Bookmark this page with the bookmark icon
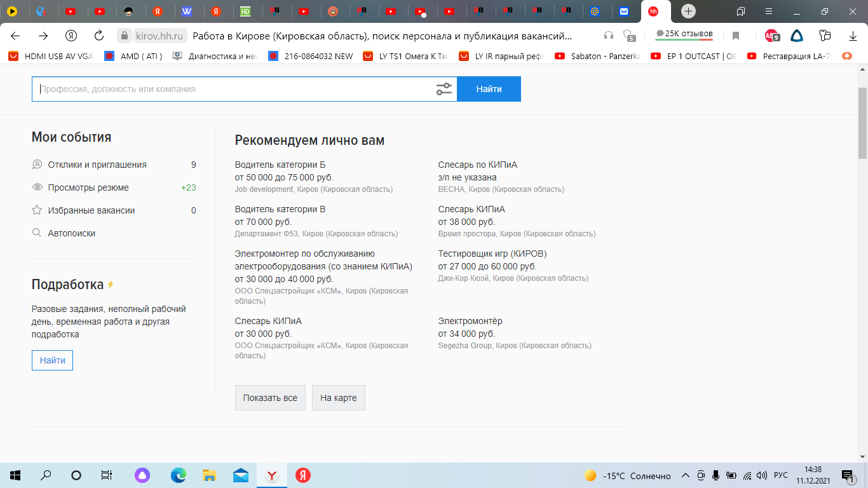Screen dimensions: 868x488 (736, 36)
